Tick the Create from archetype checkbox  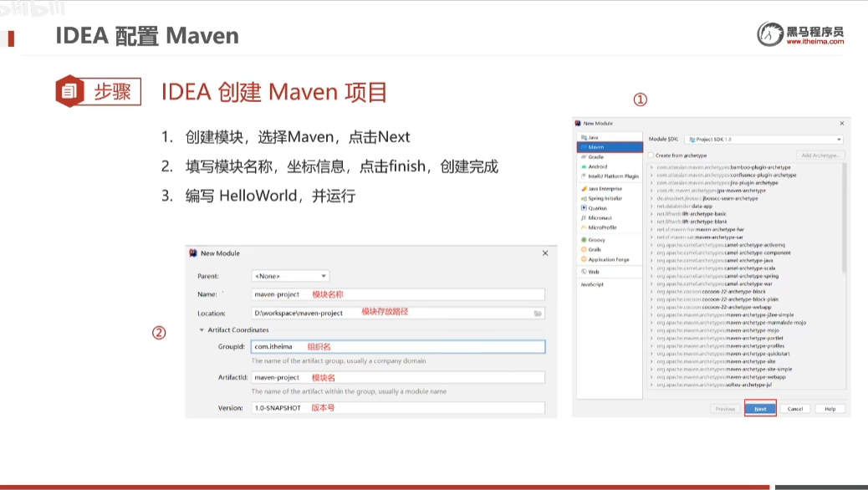click(651, 156)
